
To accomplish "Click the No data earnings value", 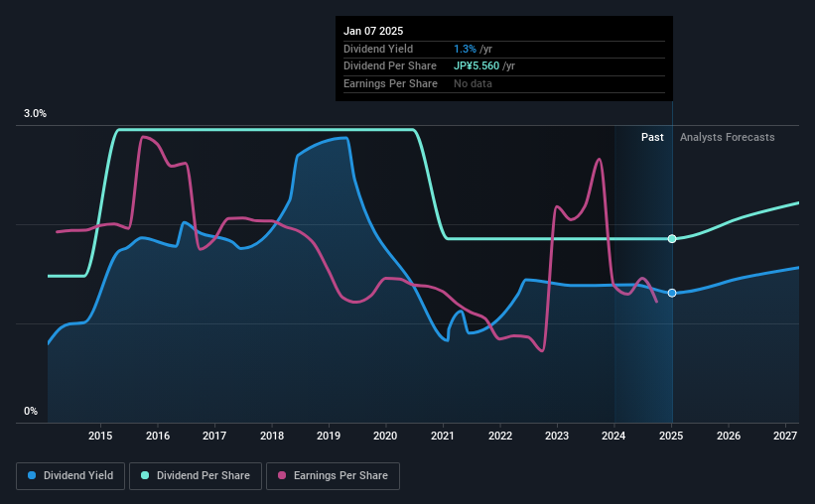I will coord(473,83).
